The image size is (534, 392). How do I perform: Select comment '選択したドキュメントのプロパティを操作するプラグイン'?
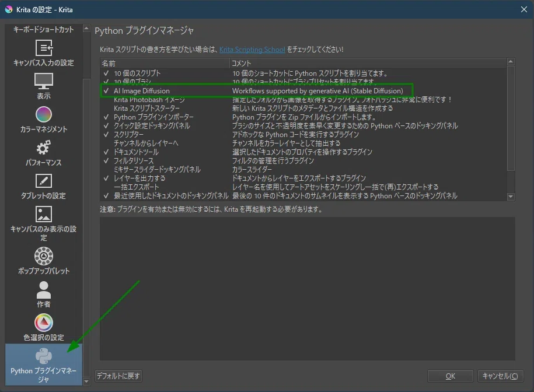[302, 152]
